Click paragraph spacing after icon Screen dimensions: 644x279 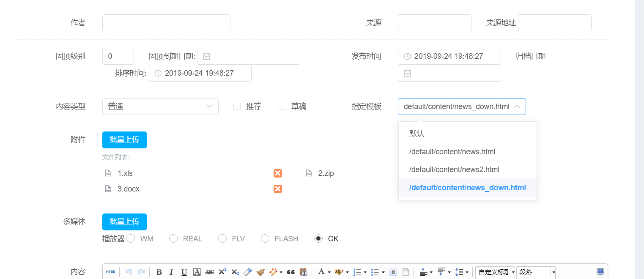pos(441,272)
